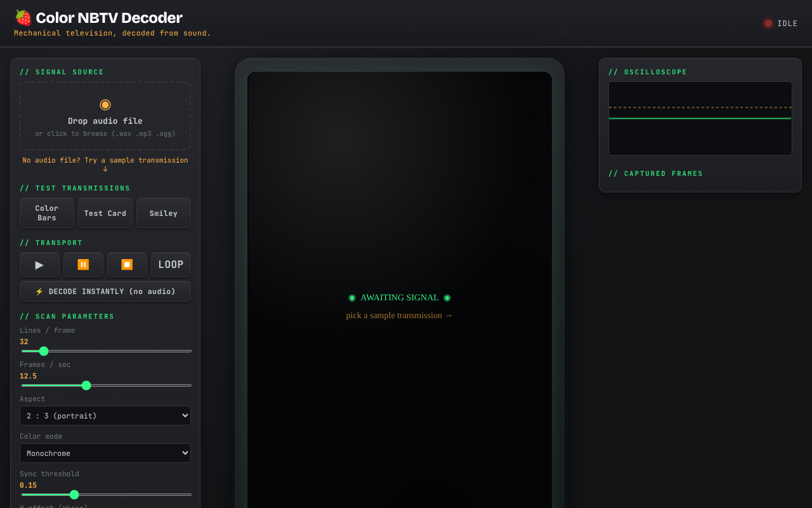Viewport: 812px width, 508px height.
Task: Click the oscilloscope waveform display
Action: tap(700, 118)
